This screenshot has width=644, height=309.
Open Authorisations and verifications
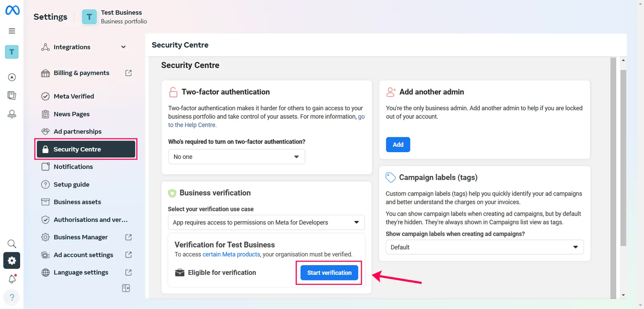click(x=86, y=220)
